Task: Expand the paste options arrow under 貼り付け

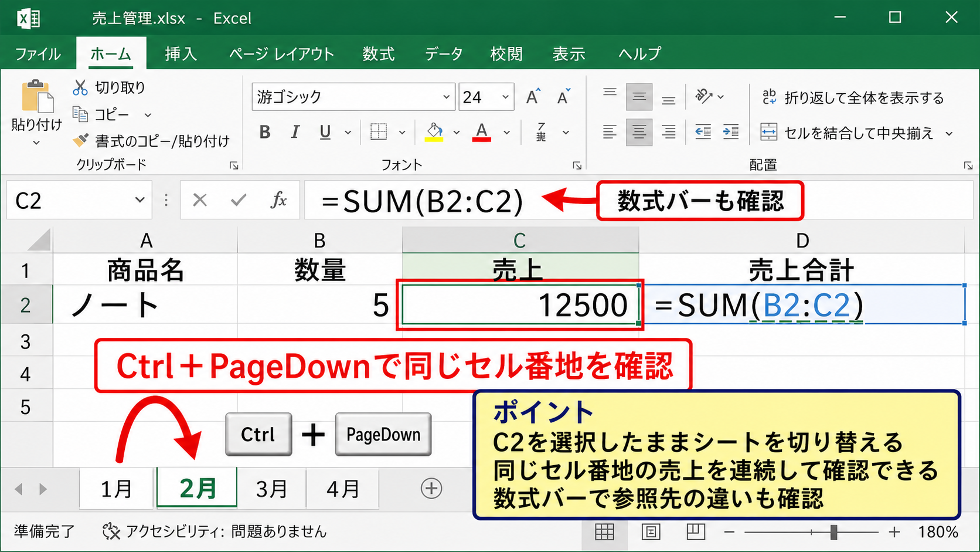Action: [x=36, y=143]
